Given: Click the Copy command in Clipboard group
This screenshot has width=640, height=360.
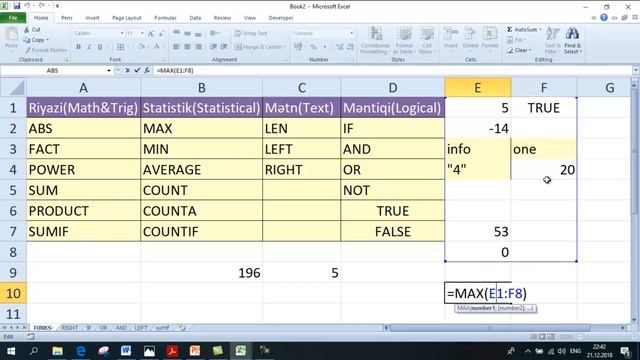Looking at the screenshot, I should click(36, 40).
